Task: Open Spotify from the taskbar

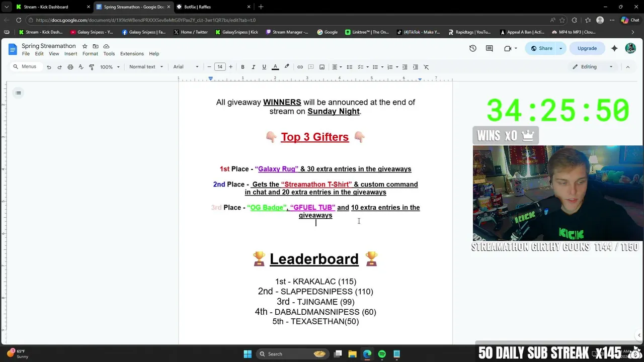Action: tap(382, 354)
